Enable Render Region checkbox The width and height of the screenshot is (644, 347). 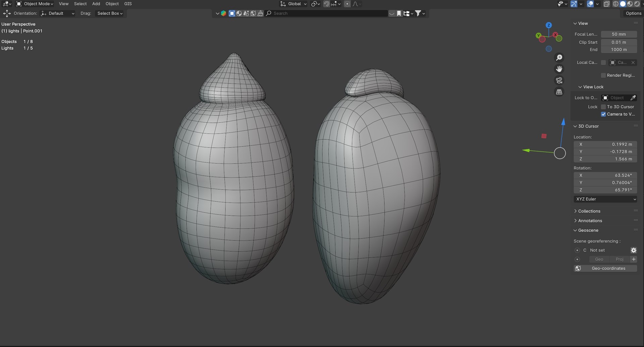(x=603, y=75)
